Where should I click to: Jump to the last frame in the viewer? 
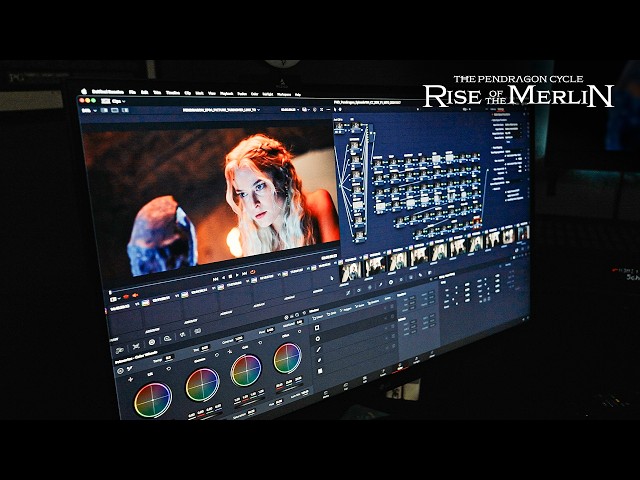(245, 273)
